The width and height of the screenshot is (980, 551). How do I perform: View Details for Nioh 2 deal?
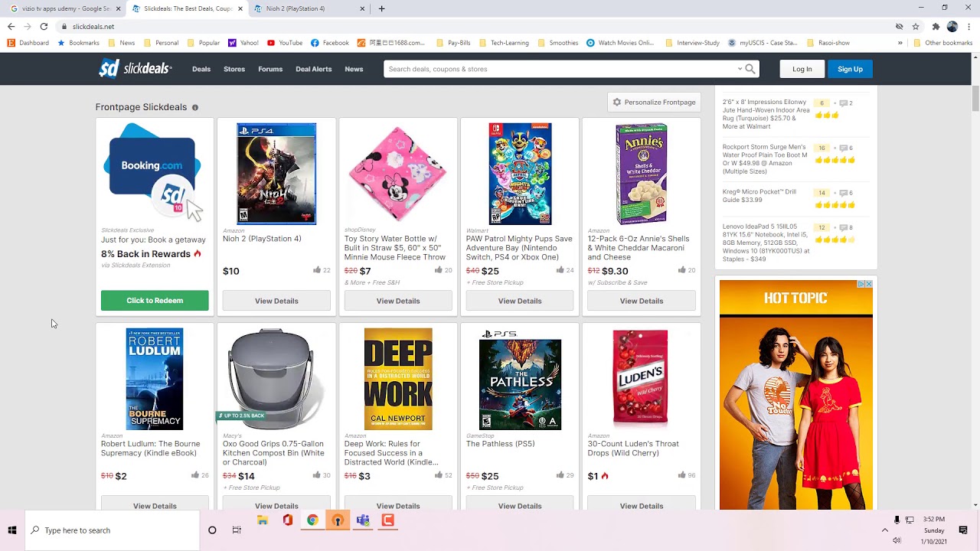click(276, 301)
